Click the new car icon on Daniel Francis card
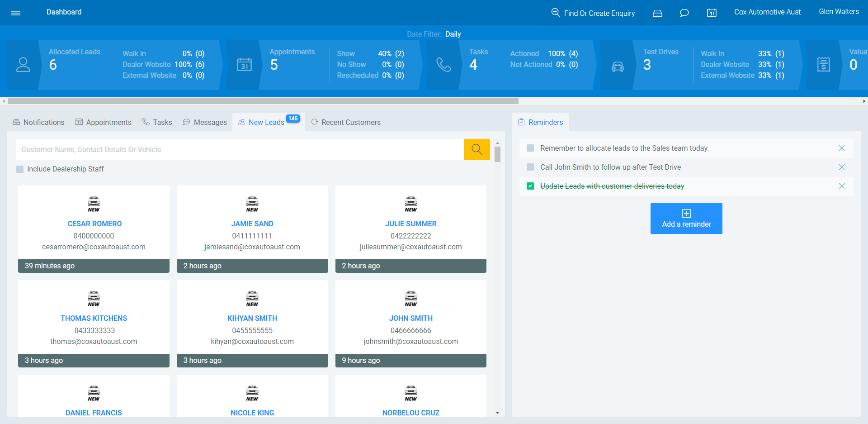868x424 pixels. point(94,393)
